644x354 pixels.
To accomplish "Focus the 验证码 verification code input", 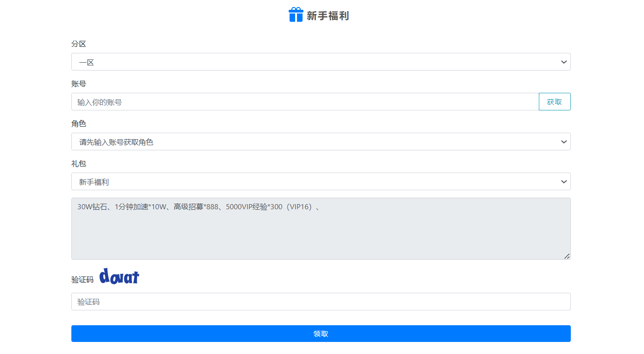I will pos(321,302).
